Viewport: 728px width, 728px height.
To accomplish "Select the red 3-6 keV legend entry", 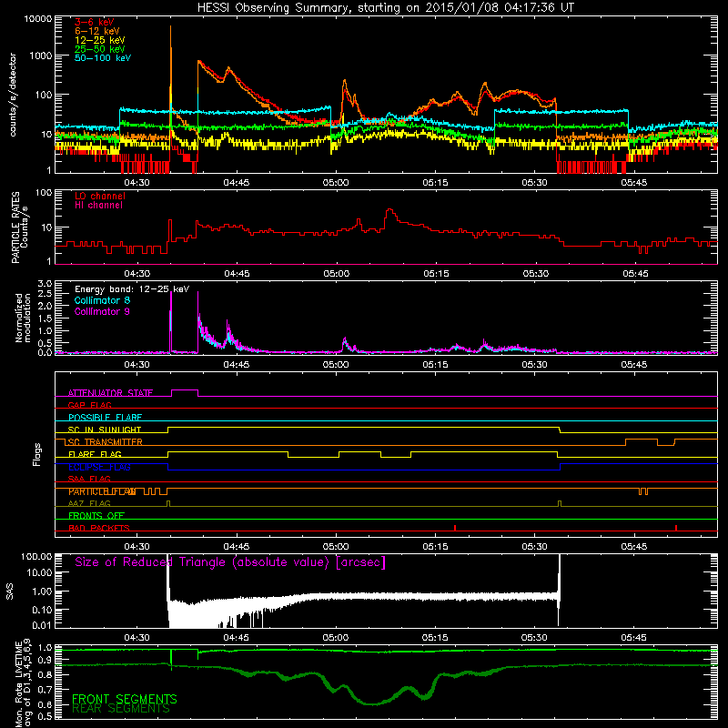I will point(95,22).
